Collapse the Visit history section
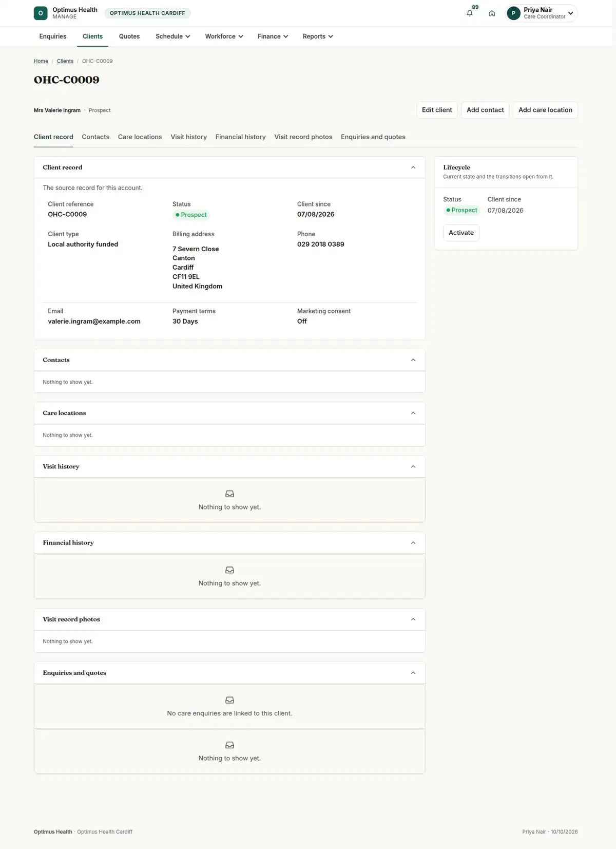Screen dimensions: 616x849 point(413,466)
